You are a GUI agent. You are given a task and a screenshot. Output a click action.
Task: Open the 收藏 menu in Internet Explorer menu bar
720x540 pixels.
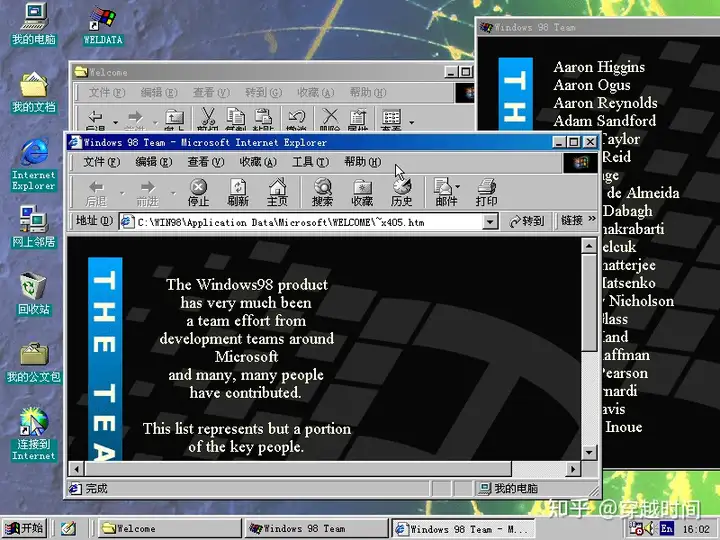tap(258, 162)
